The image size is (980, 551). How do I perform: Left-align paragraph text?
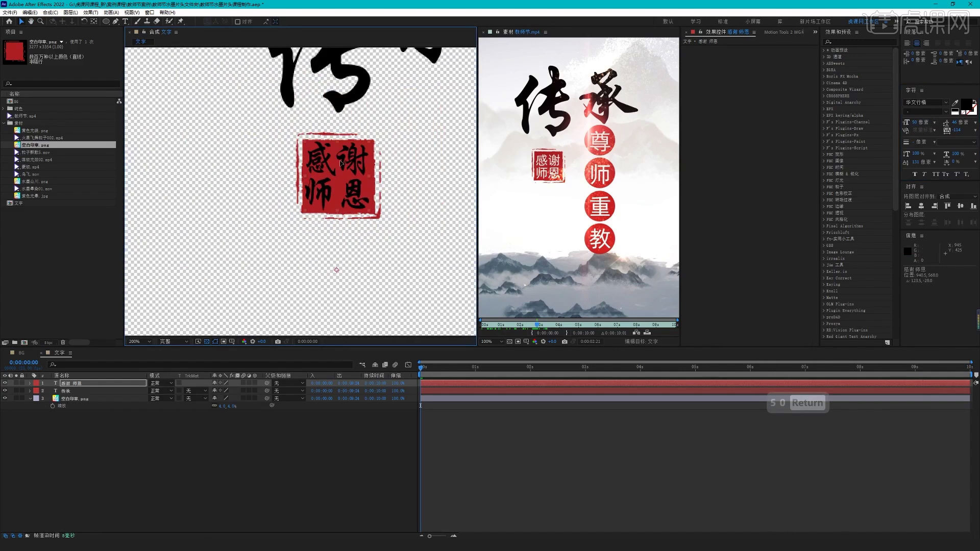(908, 43)
